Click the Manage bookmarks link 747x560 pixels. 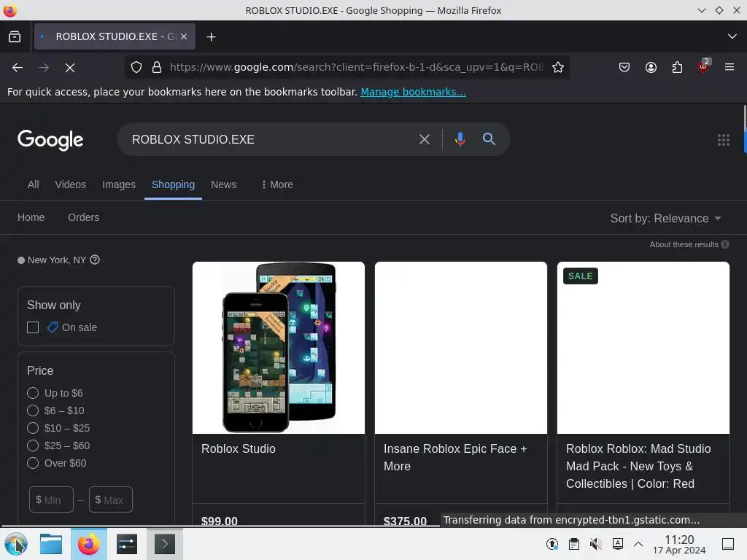413,92
